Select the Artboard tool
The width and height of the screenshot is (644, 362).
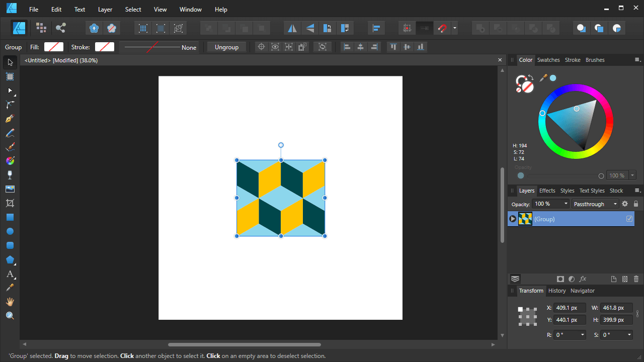coord(10,76)
